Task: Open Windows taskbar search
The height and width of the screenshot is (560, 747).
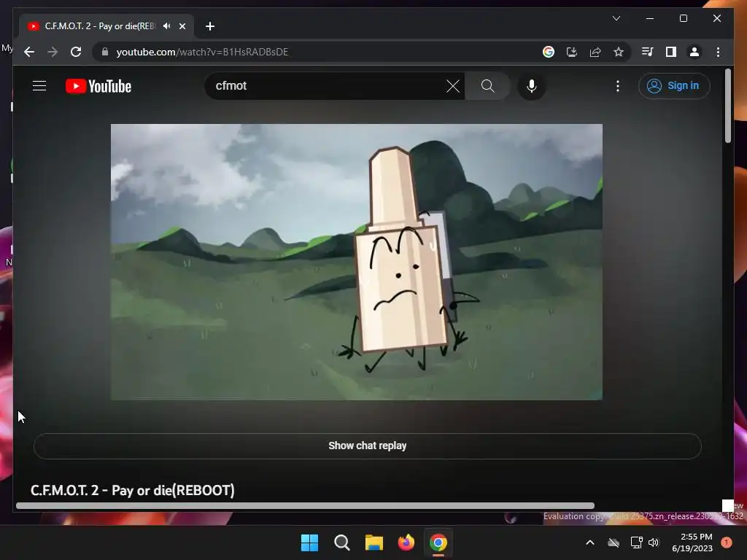Action: [x=341, y=542]
